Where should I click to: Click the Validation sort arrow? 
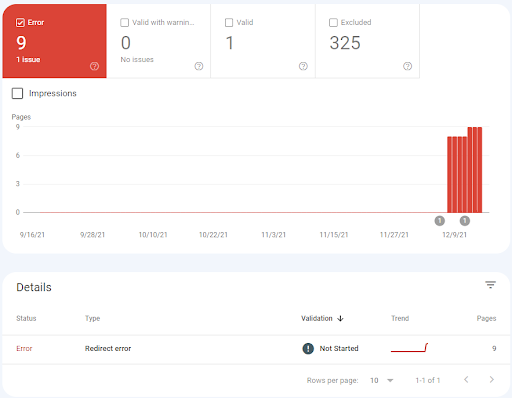tap(340, 318)
